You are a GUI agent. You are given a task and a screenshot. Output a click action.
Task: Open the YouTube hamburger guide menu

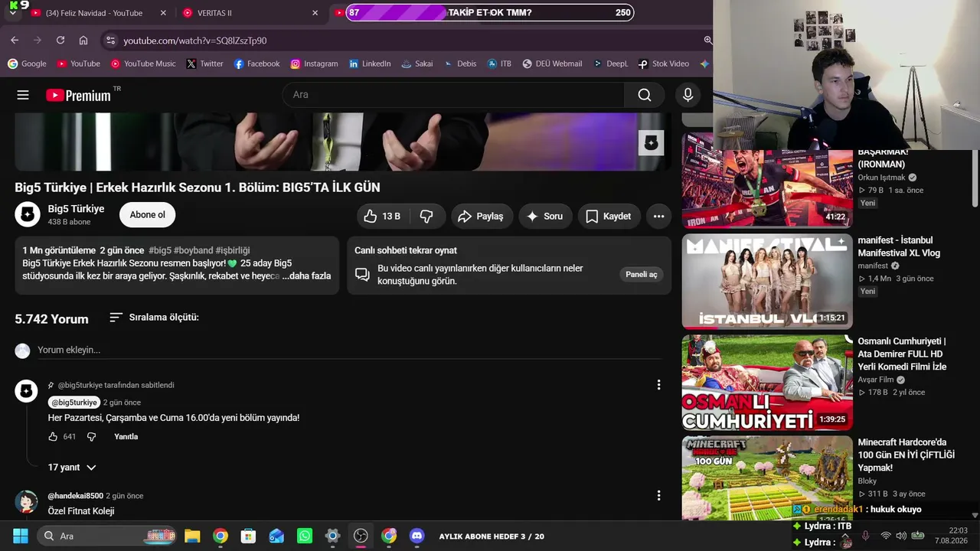pyautogui.click(x=23, y=95)
